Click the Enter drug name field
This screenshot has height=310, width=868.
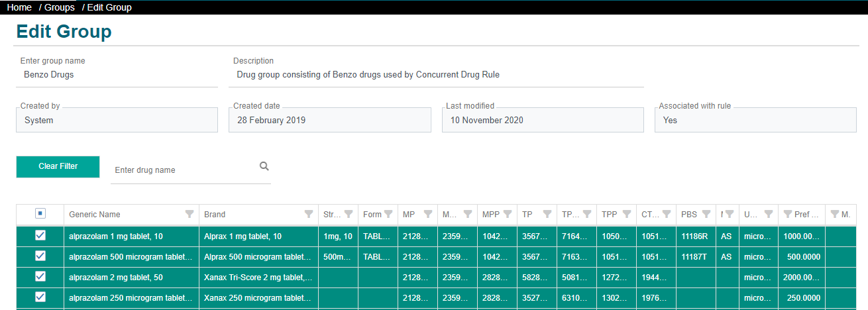pos(184,170)
